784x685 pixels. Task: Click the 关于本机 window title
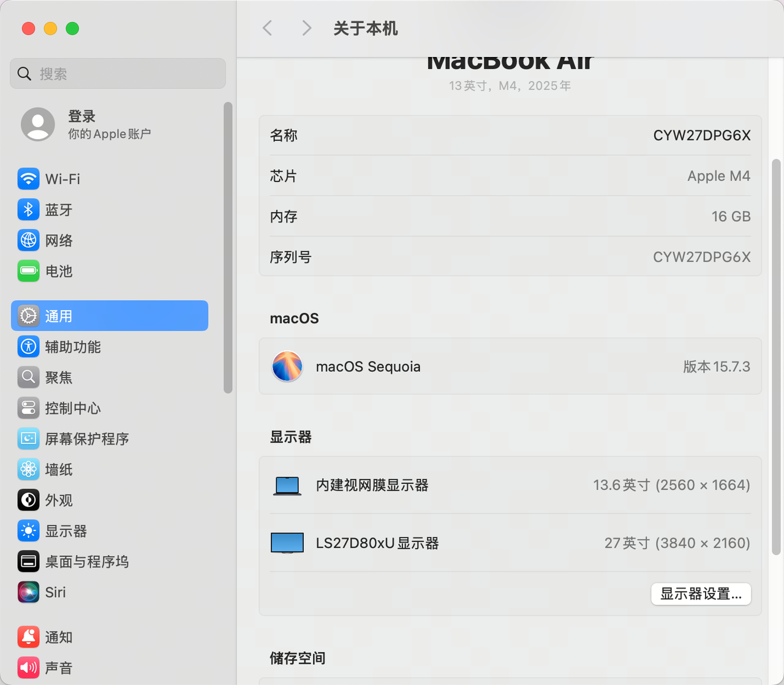[366, 28]
